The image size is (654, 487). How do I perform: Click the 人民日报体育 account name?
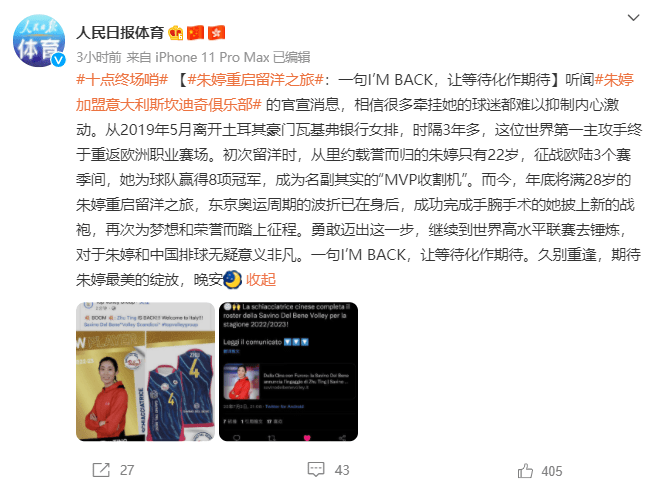[120, 33]
